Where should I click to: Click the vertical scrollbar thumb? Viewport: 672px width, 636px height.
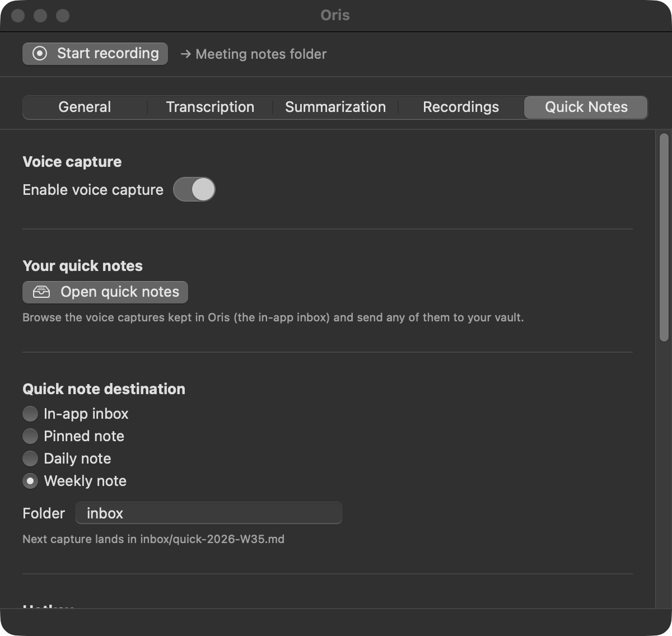point(664,237)
